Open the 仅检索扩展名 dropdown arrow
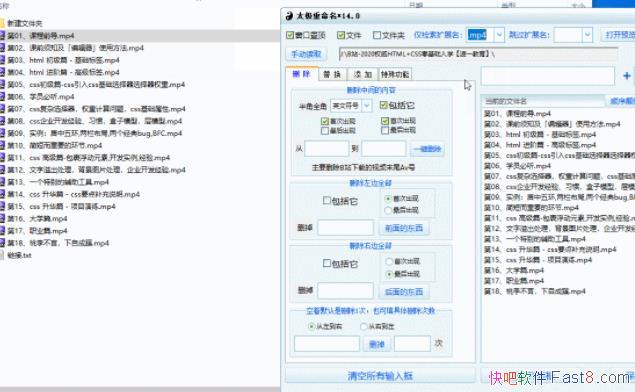This screenshot has width=635, height=392. [499, 35]
